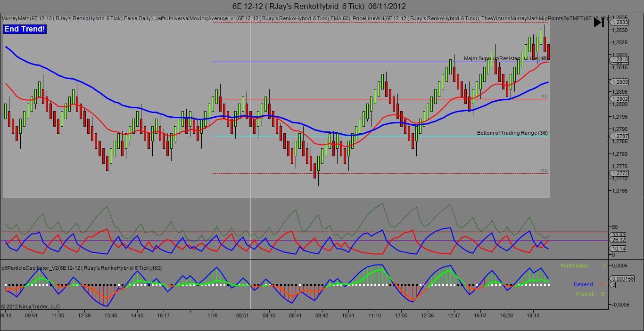
Task: Click the © 2012 NinjaTrader, LLC text
Action: [31, 306]
